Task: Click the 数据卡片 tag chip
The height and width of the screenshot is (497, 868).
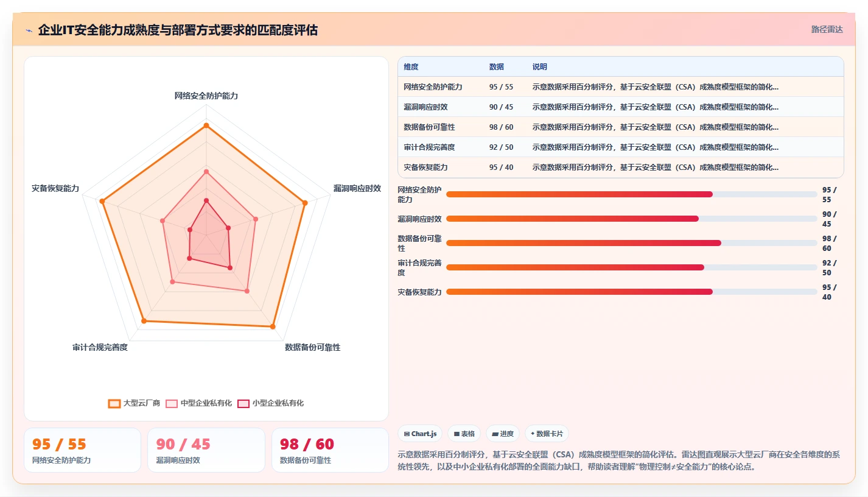Action: click(547, 434)
